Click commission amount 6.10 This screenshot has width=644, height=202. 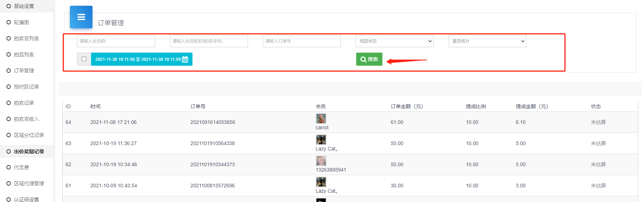pos(521,122)
